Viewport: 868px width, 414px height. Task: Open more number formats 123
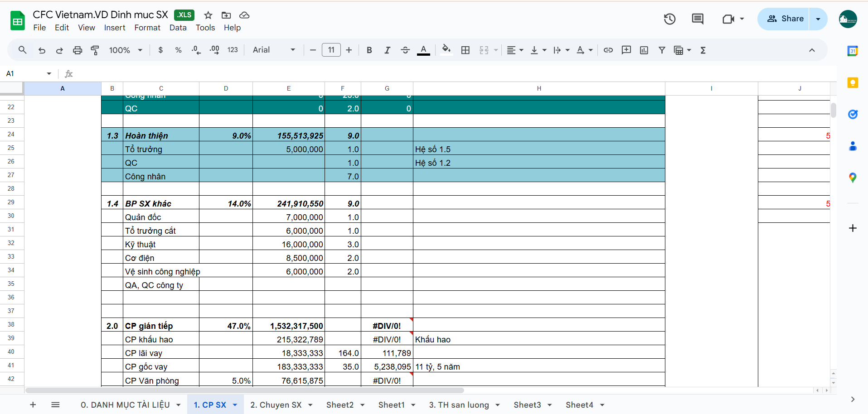(233, 50)
